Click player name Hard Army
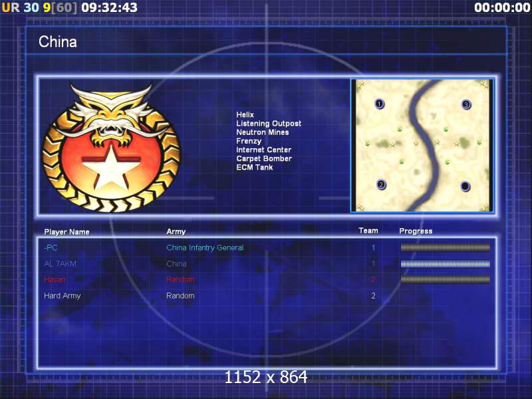 click(x=63, y=296)
